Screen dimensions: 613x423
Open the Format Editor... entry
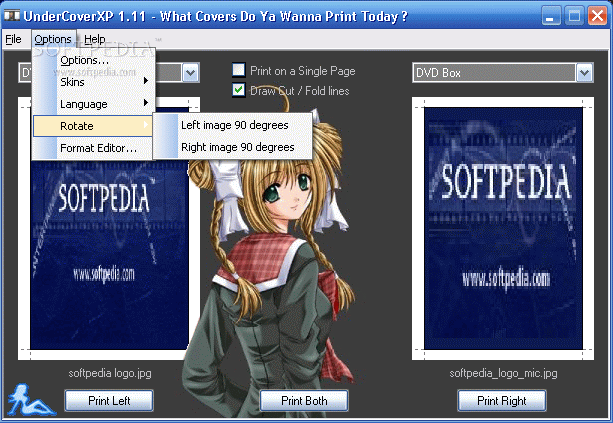pos(94,148)
